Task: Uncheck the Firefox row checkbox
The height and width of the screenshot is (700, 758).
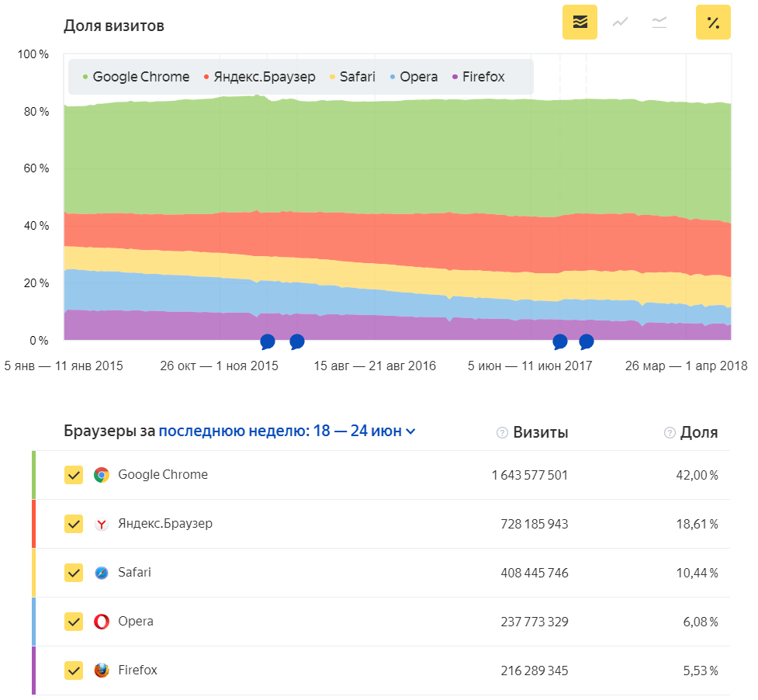Action: point(74,671)
